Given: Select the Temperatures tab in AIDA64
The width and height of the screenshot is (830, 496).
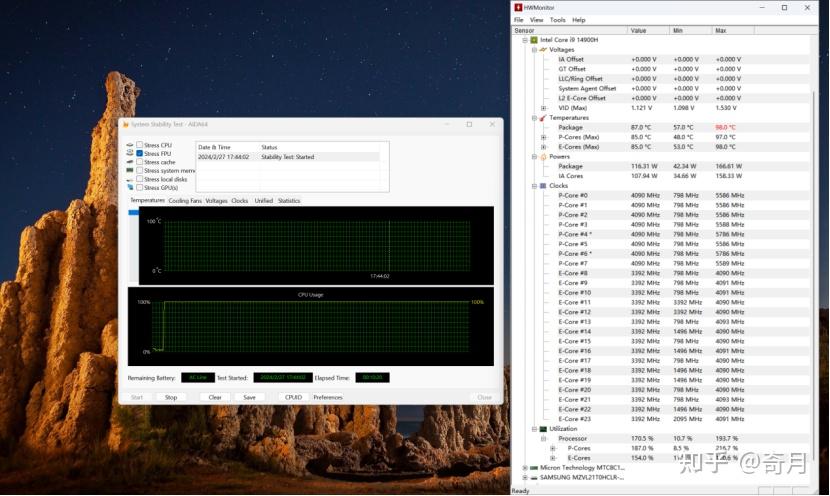Looking at the screenshot, I should coord(148,200).
